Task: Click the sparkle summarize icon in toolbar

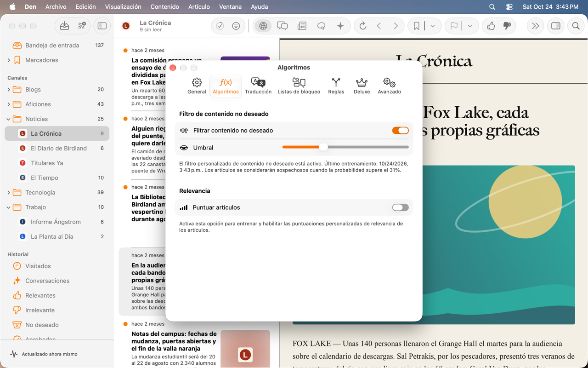Action: 340,26
